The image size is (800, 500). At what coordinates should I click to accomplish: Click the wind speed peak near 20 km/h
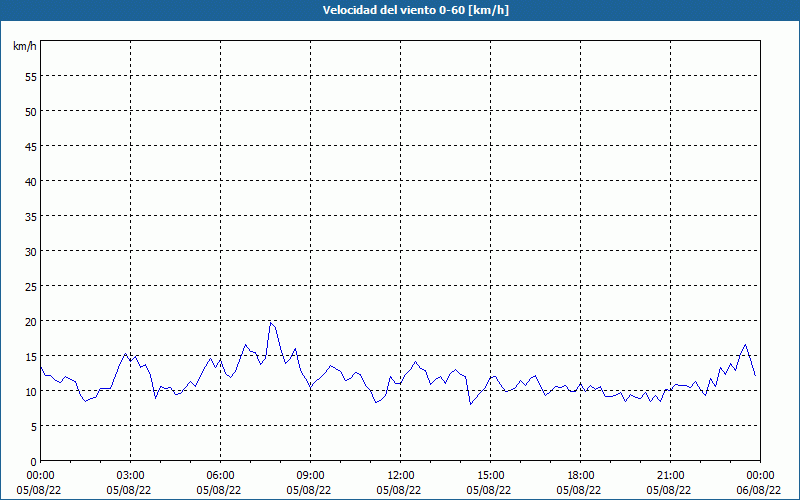[x=271, y=323]
